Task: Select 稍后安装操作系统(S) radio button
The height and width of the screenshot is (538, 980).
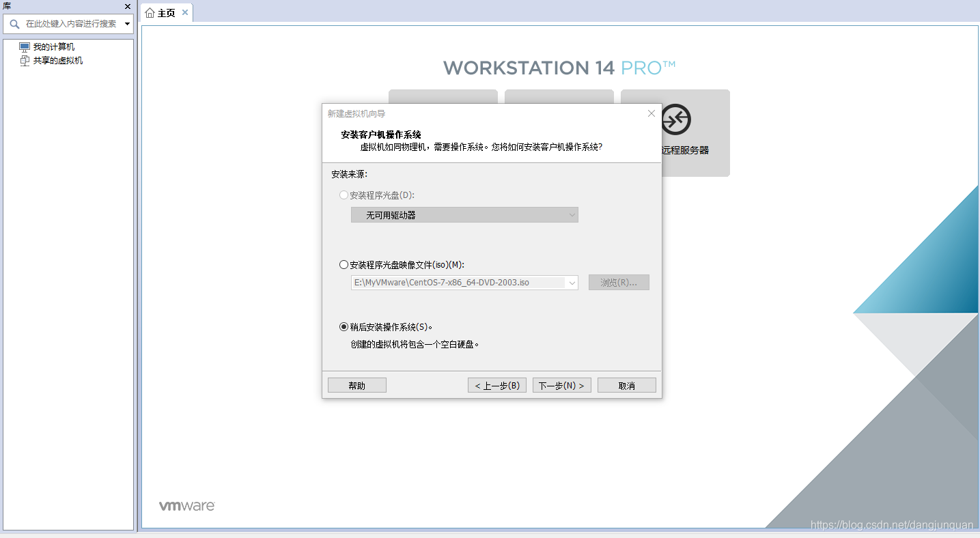Action: coord(344,327)
